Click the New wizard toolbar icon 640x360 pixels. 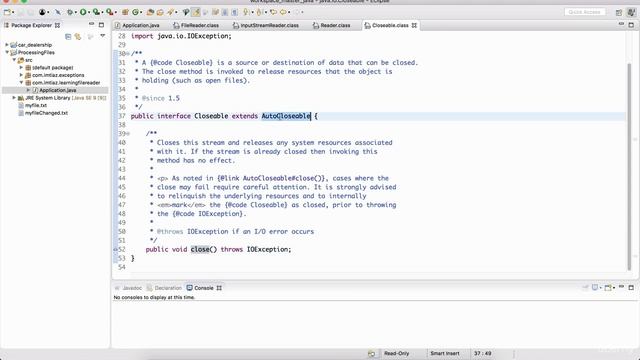point(7,12)
